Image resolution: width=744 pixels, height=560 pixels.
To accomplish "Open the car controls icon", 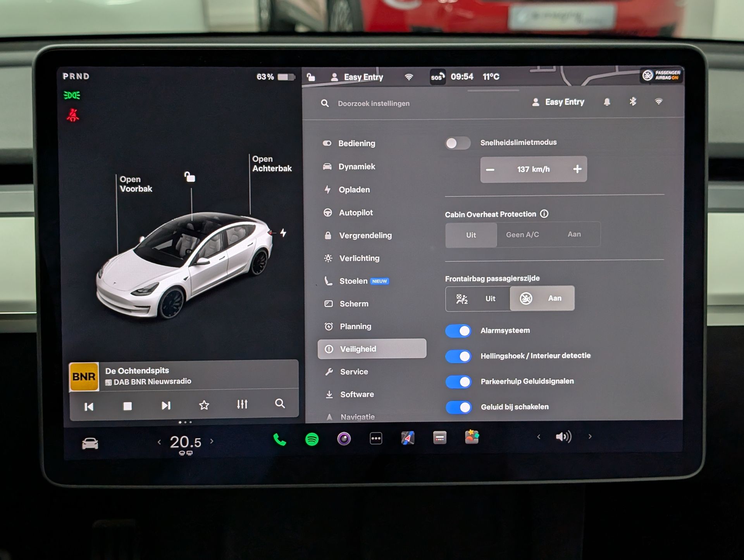I will click(x=90, y=443).
